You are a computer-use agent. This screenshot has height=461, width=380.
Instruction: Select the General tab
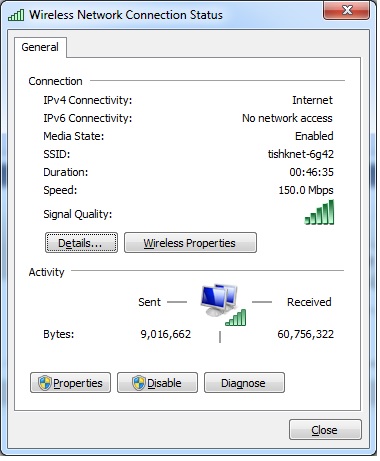(40, 47)
